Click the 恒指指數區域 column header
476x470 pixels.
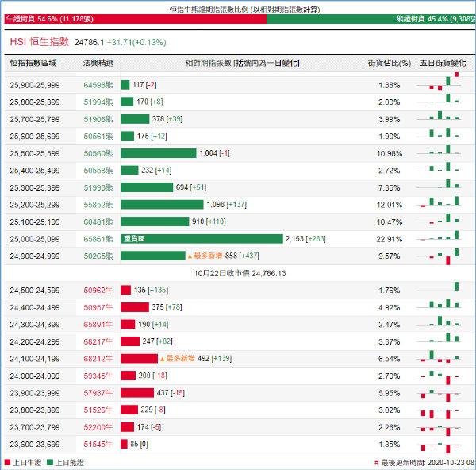(33, 63)
